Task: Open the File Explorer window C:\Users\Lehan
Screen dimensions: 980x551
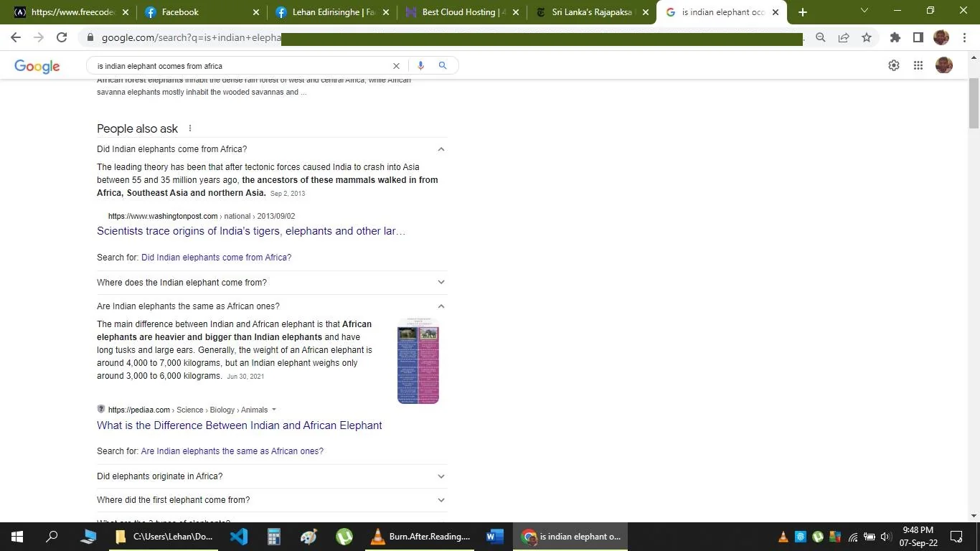Action: 164,537
